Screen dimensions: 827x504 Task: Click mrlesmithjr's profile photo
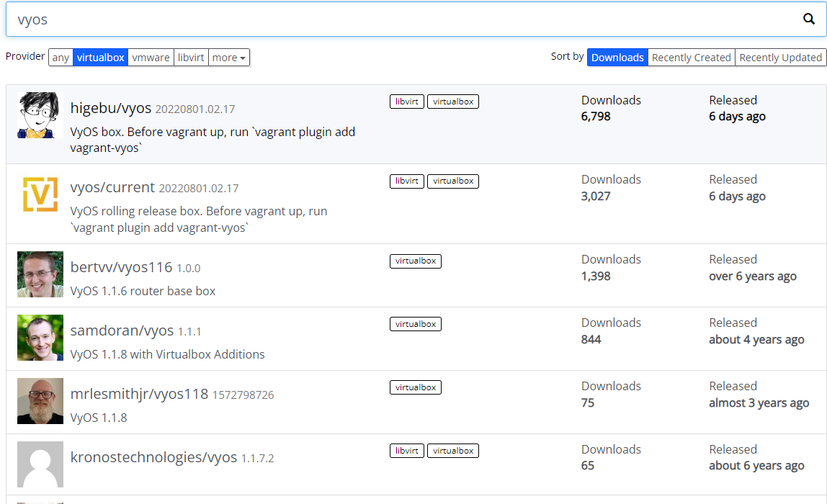(x=40, y=400)
